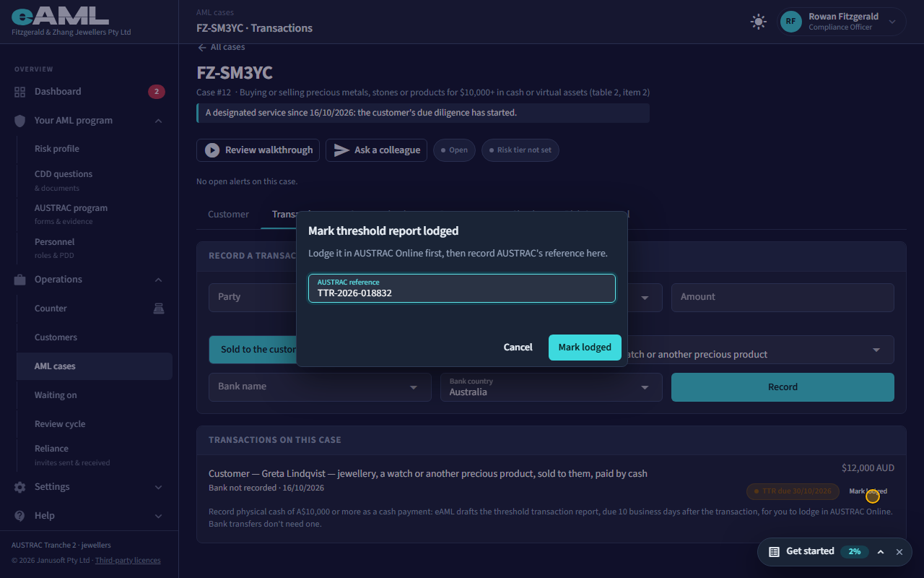Switch to the Customer tab
Screen dimensions: 924x578
[228, 215]
